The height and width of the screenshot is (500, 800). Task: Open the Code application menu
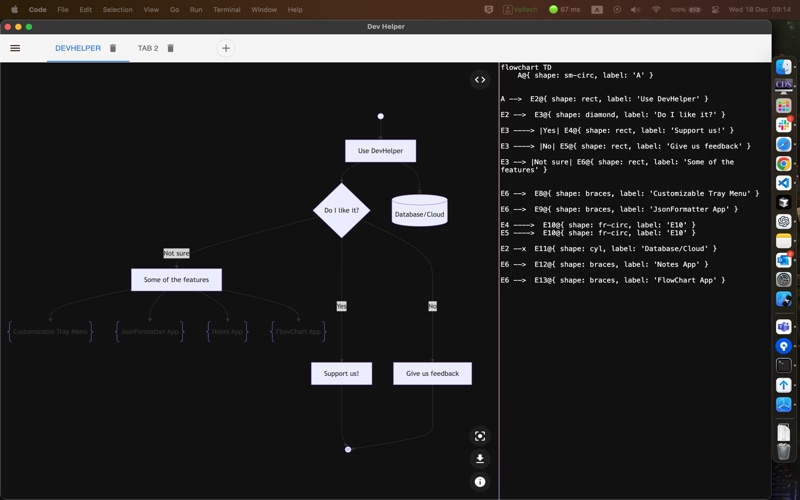coord(37,9)
